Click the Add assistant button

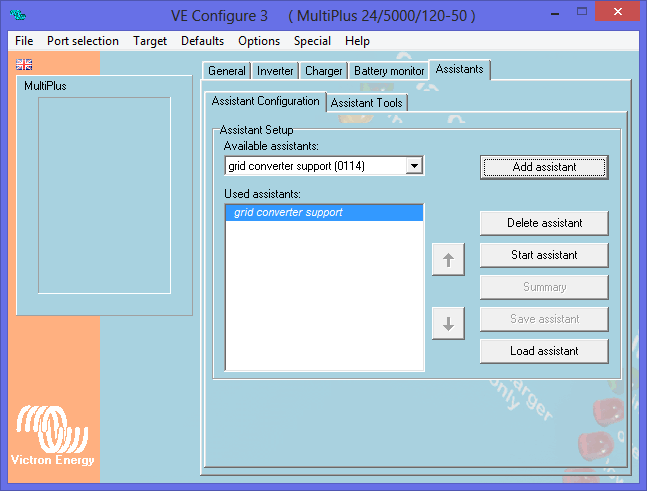coord(544,167)
